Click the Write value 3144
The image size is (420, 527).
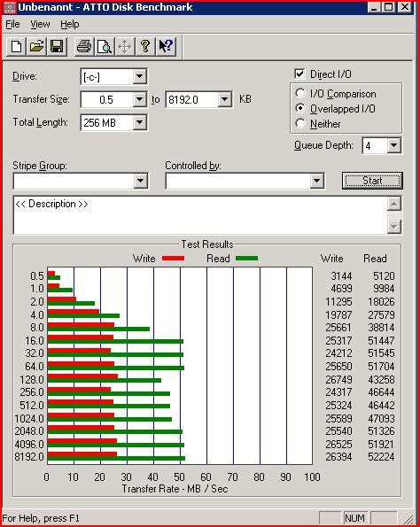pyautogui.click(x=341, y=276)
